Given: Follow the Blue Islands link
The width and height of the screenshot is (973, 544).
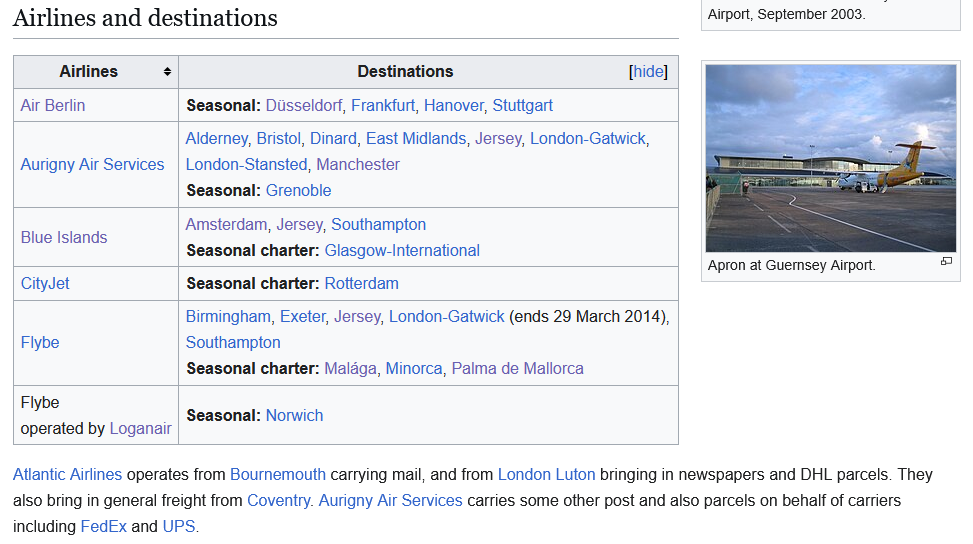Looking at the screenshot, I should click(64, 237).
